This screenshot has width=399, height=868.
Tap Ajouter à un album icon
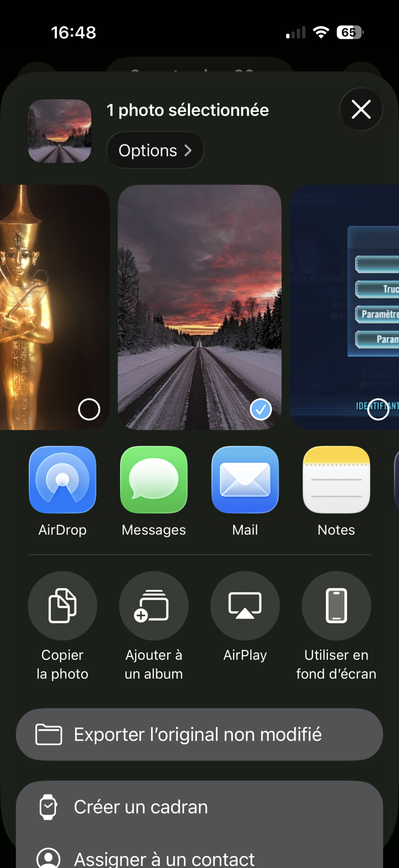(154, 606)
